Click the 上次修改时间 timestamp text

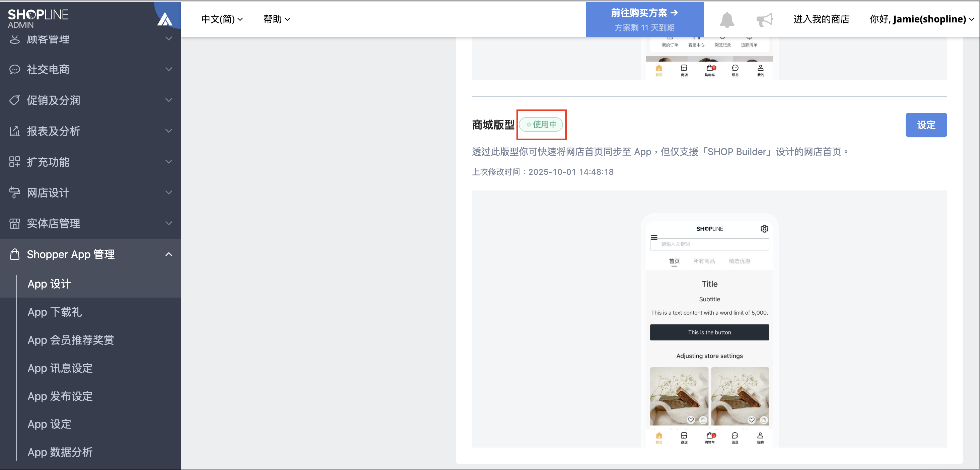pyautogui.click(x=543, y=172)
